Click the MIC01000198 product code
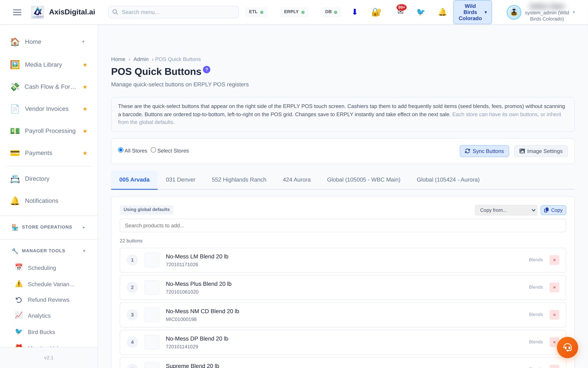Screen dimensions: 588x368 pos(181,319)
